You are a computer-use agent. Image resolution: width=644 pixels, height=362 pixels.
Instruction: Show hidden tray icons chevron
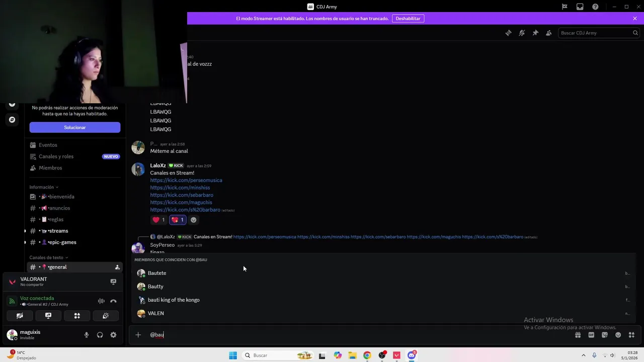584,355
